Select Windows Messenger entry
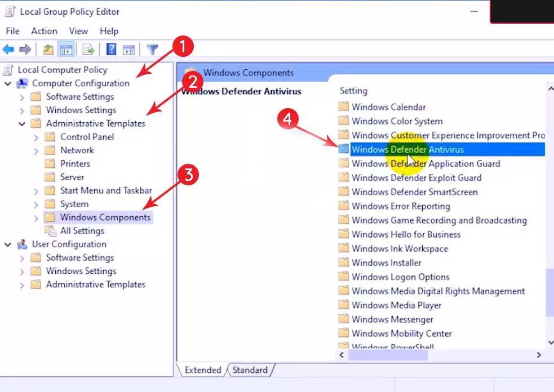Screen dimensions: 554x392 (x=392, y=319)
